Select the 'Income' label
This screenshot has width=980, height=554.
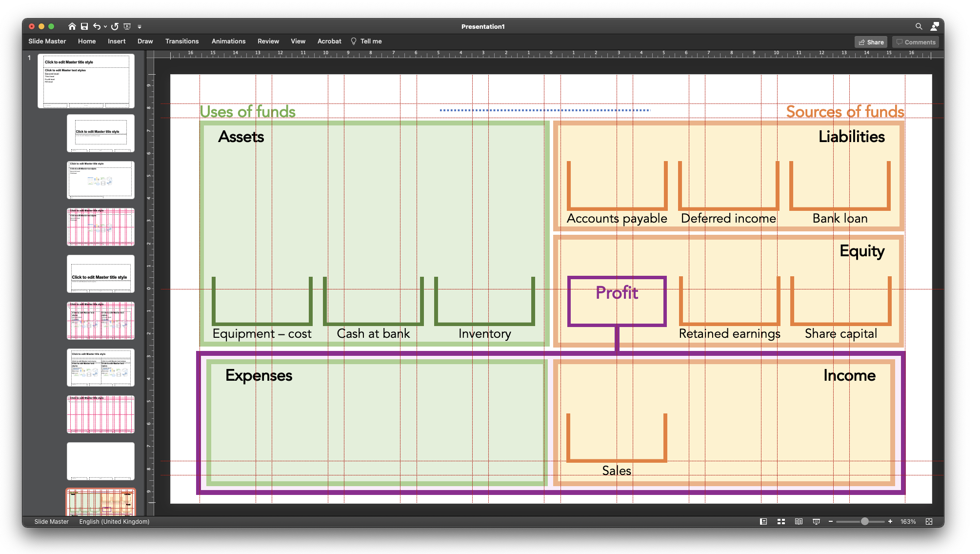849,375
